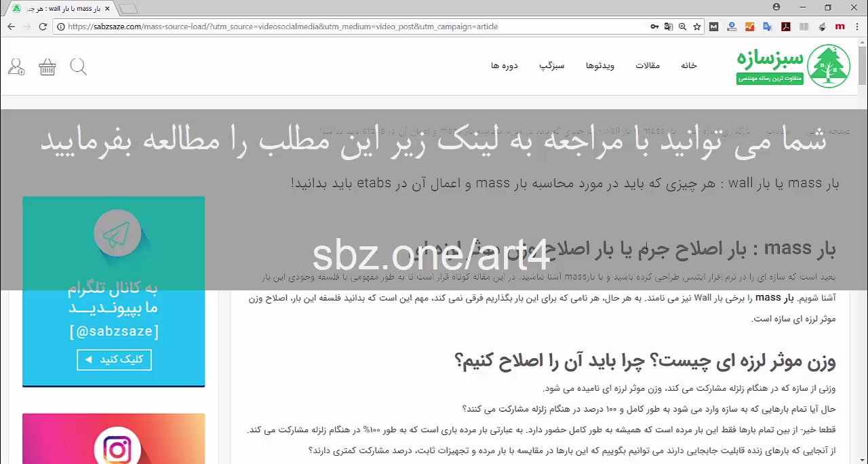Screen dimensions: 868x464
Task: Click the line 'از آنجایی که بارهای زنده'
Action: click(572, 450)
